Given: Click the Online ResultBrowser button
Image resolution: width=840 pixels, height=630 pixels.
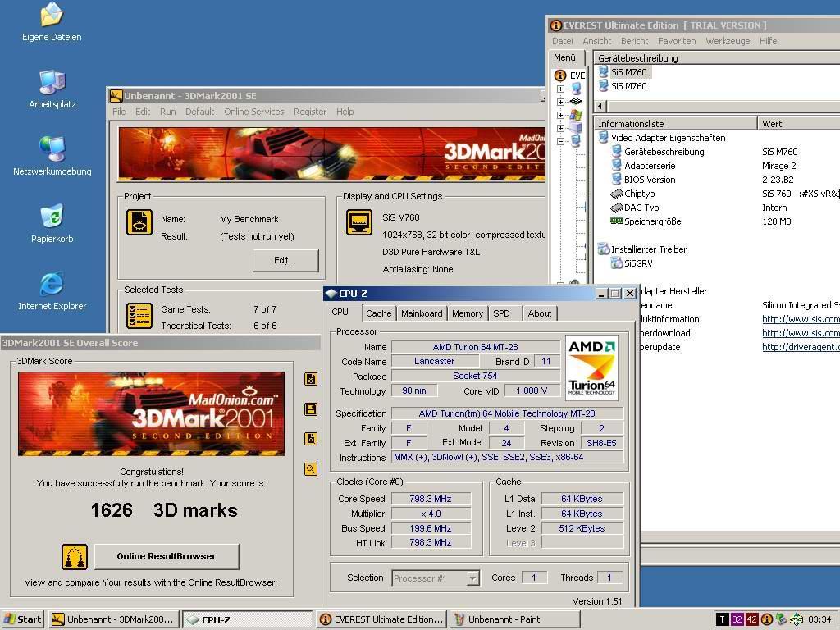Looking at the screenshot, I should click(x=167, y=557).
